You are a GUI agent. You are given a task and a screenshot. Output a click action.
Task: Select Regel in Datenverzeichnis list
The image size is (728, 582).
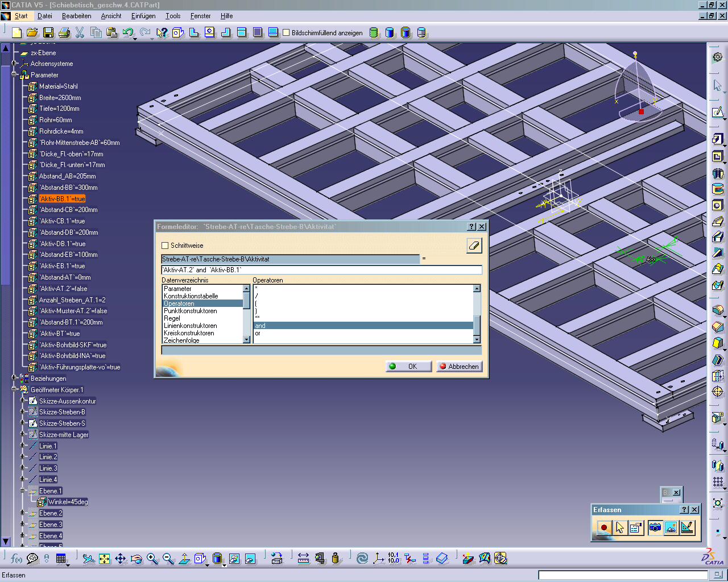202,318
